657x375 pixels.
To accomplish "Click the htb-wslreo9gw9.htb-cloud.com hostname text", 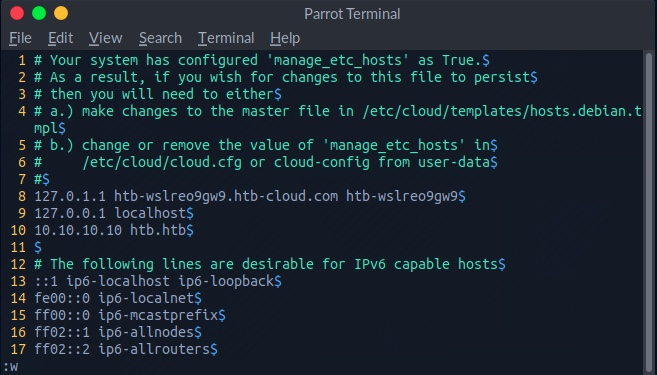I will pyautogui.click(x=226, y=196).
